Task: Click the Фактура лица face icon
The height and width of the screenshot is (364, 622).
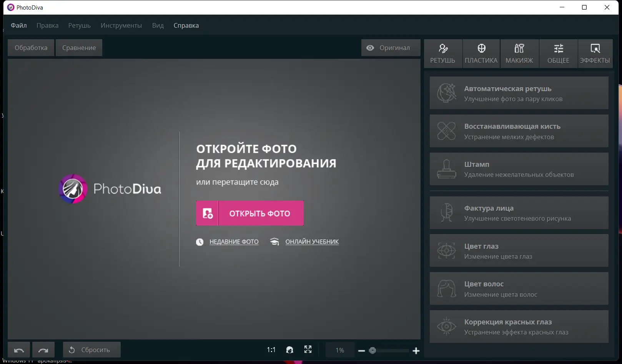Action: 447,213
